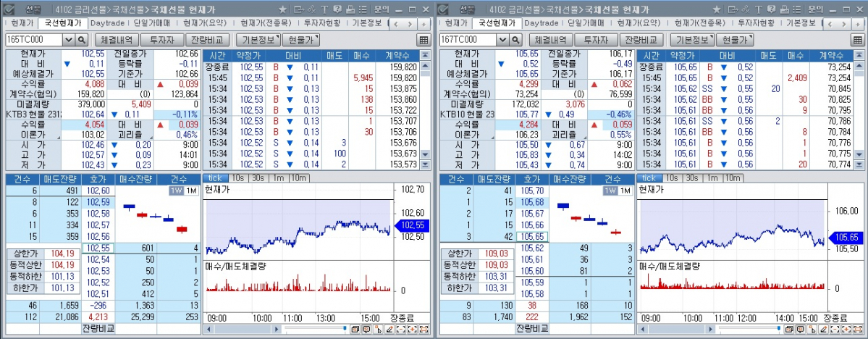
Task: Click next-tabs arrow in left window tab bar
Action: tap(411, 24)
